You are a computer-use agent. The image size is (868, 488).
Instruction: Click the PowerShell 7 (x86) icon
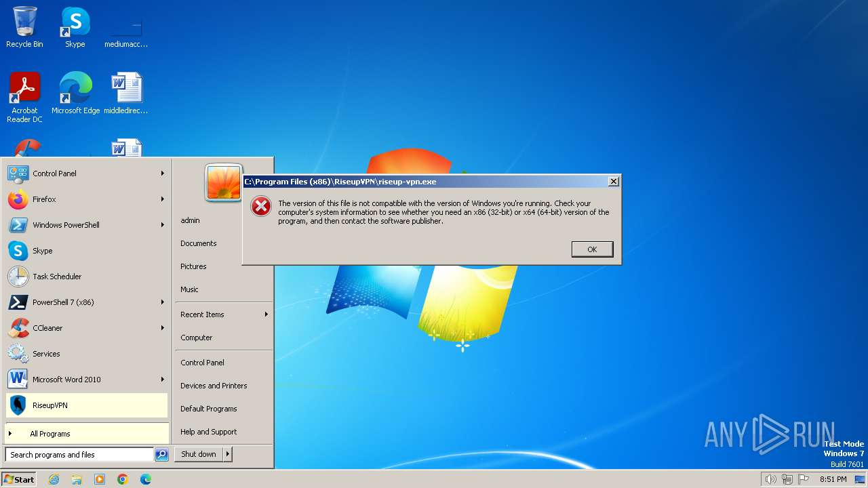(x=18, y=302)
